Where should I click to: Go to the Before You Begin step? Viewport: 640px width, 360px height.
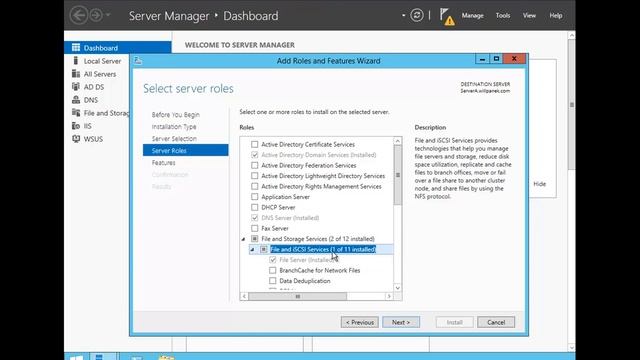tap(176, 115)
